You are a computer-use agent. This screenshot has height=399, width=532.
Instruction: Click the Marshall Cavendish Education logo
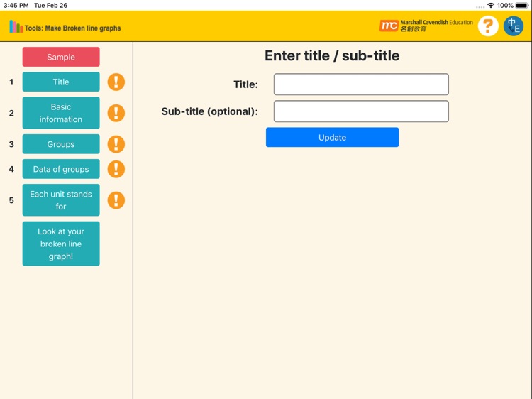pos(426,26)
